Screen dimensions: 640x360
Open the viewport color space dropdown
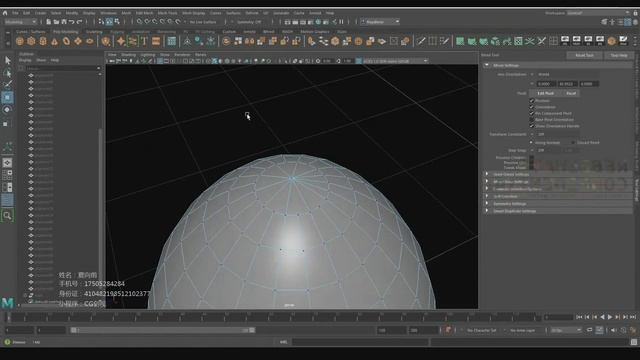tap(395, 61)
